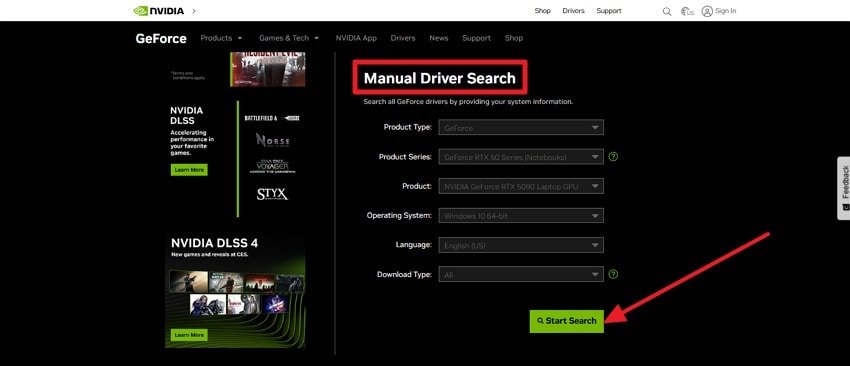Click the Manual Driver Search heading
Screen dimensions: 850x366
point(440,78)
